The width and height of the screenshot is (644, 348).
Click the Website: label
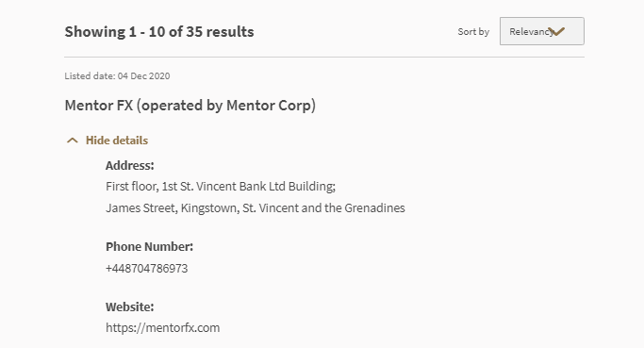[x=130, y=307]
